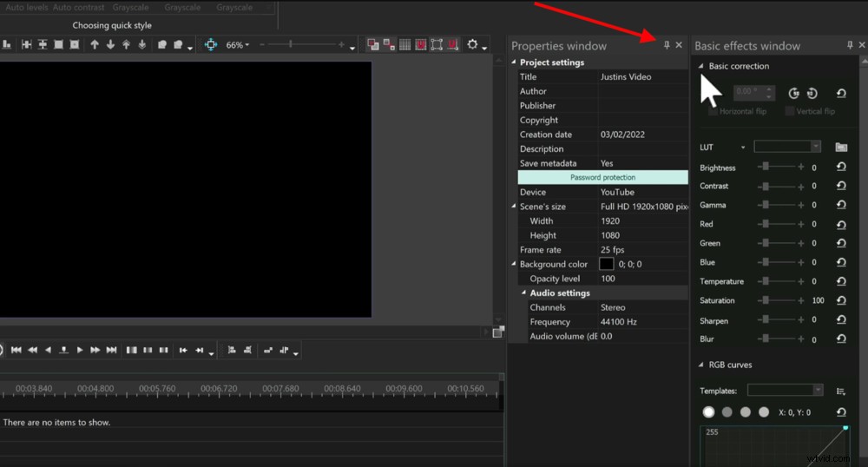Click the Title field 'Justins Video'
868x467 pixels.
click(643, 77)
